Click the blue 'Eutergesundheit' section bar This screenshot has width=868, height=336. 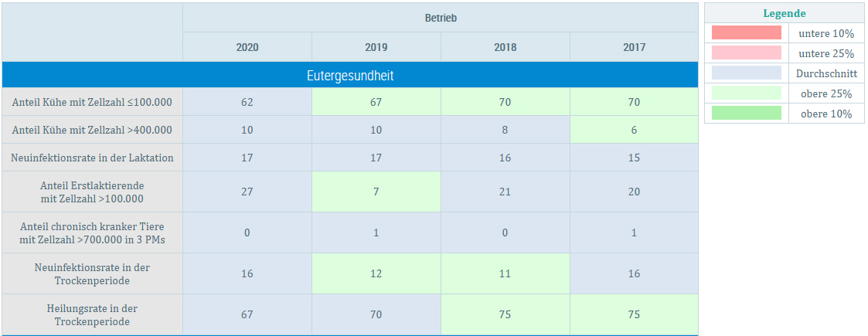pos(350,76)
